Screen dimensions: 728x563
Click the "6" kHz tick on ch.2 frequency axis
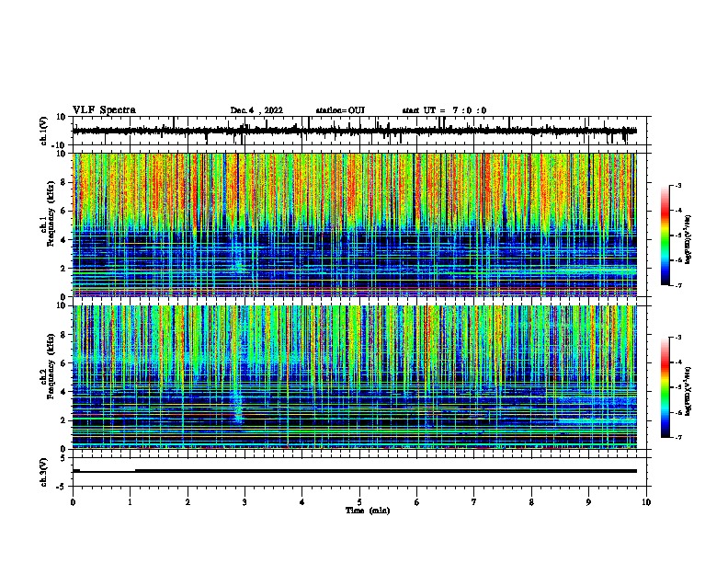click(x=63, y=362)
